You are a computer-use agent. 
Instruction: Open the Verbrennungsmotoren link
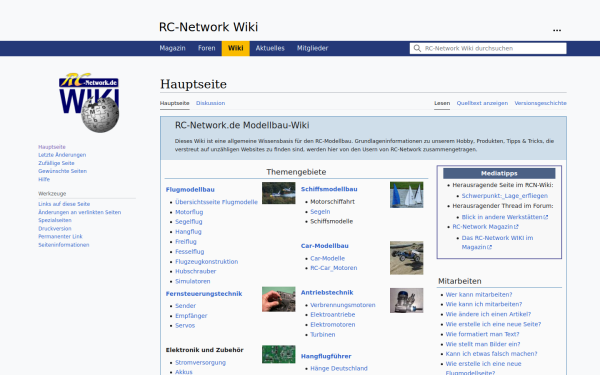click(343, 305)
